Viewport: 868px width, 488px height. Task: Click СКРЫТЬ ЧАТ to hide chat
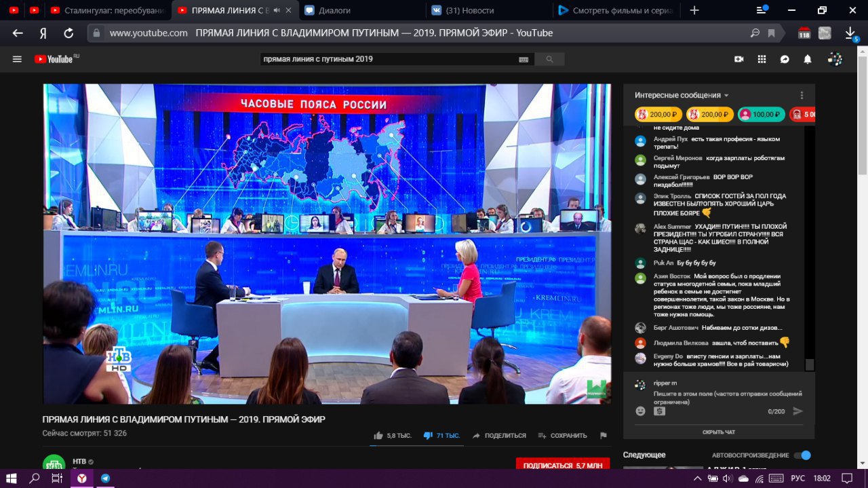[719, 432]
